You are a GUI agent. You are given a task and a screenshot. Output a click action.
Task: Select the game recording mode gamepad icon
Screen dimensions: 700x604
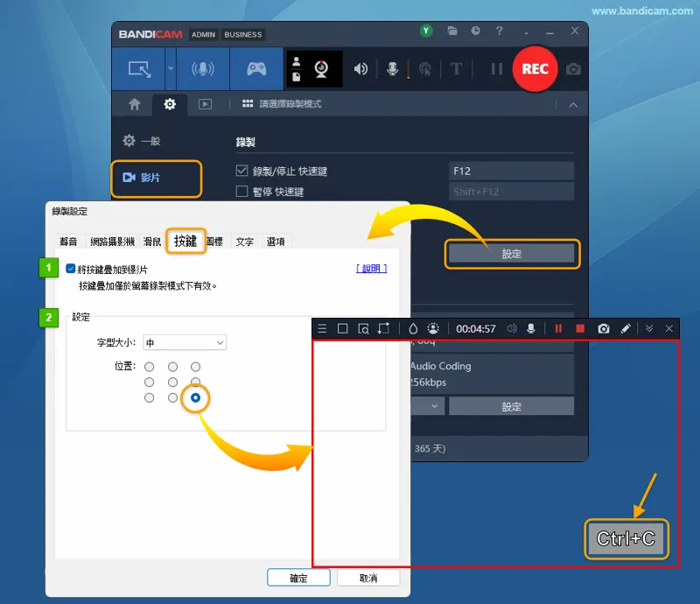coord(256,69)
